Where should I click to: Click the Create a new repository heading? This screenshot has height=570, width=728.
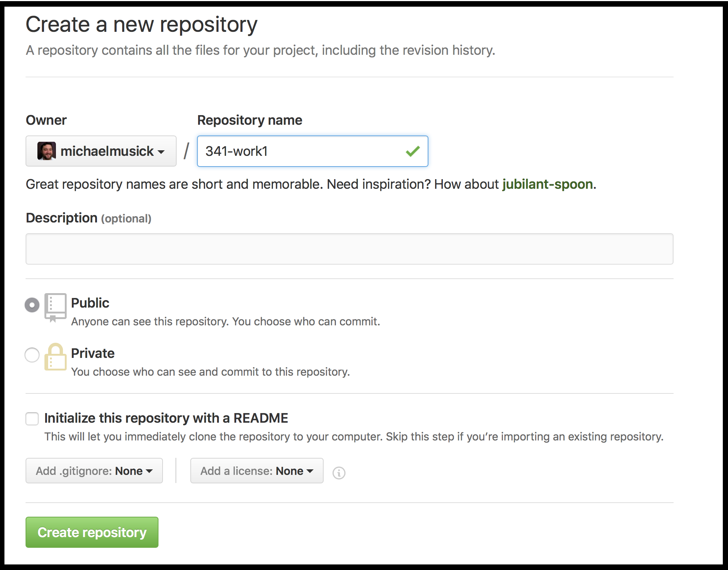pyautogui.click(x=141, y=24)
